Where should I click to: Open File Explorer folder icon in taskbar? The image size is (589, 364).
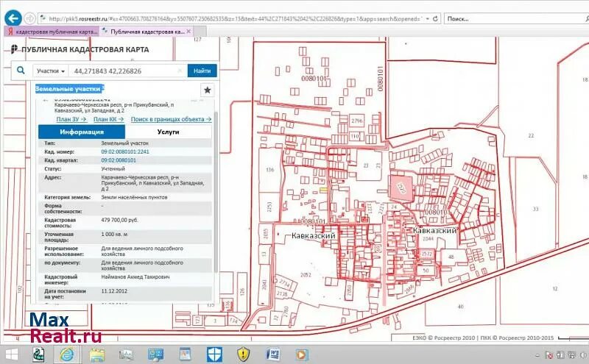point(97,354)
